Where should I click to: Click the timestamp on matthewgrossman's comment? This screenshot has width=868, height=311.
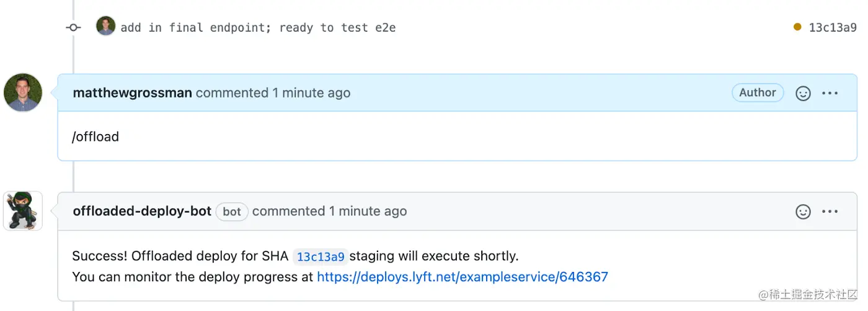tap(311, 93)
